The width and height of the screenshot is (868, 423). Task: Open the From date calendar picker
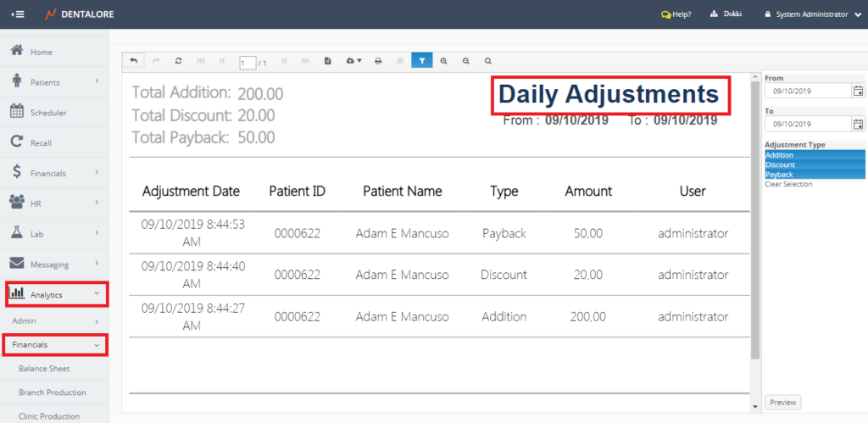click(x=858, y=91)
